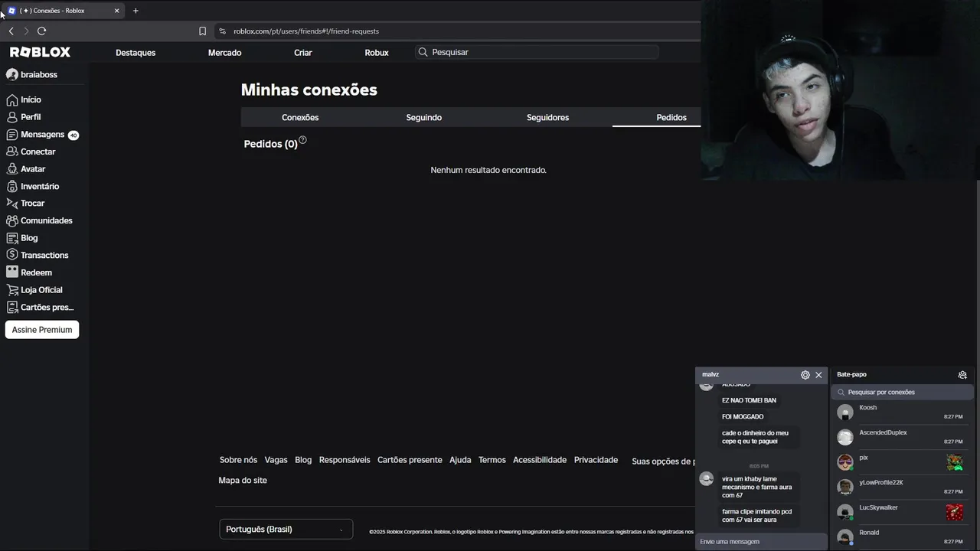Image resolution: width=980 pixels, height=551 pixels.
Task: Open chat with Koosh
Action: tap(902, 412)
